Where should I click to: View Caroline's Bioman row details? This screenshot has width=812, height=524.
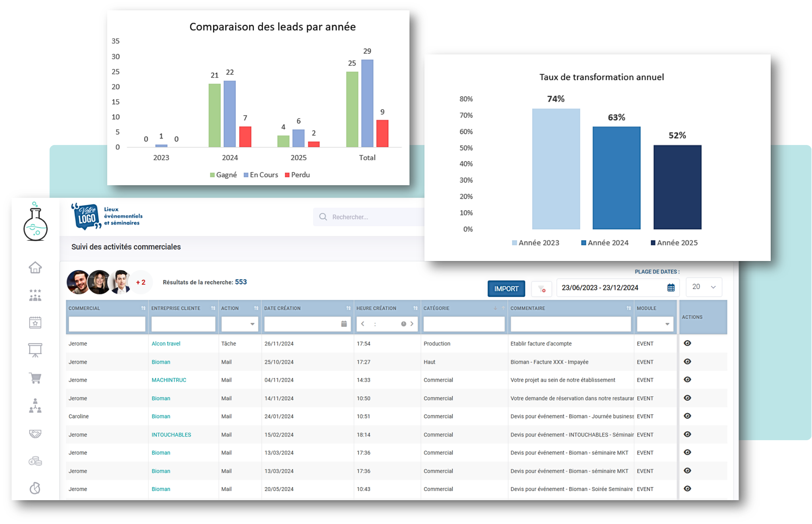point(687,416)
